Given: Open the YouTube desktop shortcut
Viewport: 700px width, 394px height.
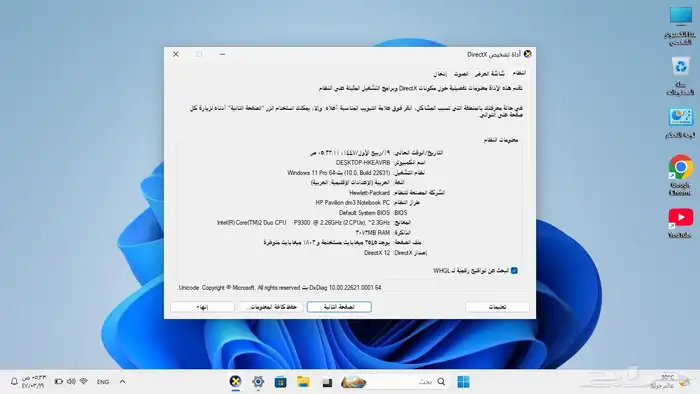Looking at the screenshot, I should point(680,223).
